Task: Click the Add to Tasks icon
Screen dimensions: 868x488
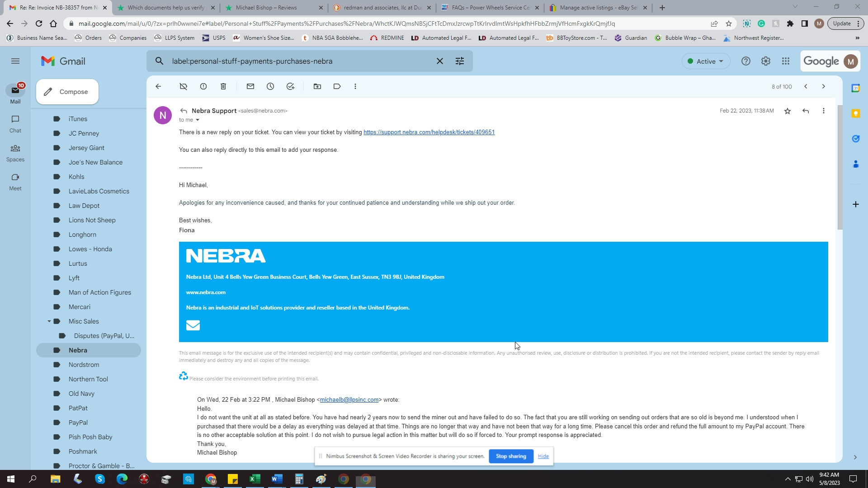Action: pos(290,86)
